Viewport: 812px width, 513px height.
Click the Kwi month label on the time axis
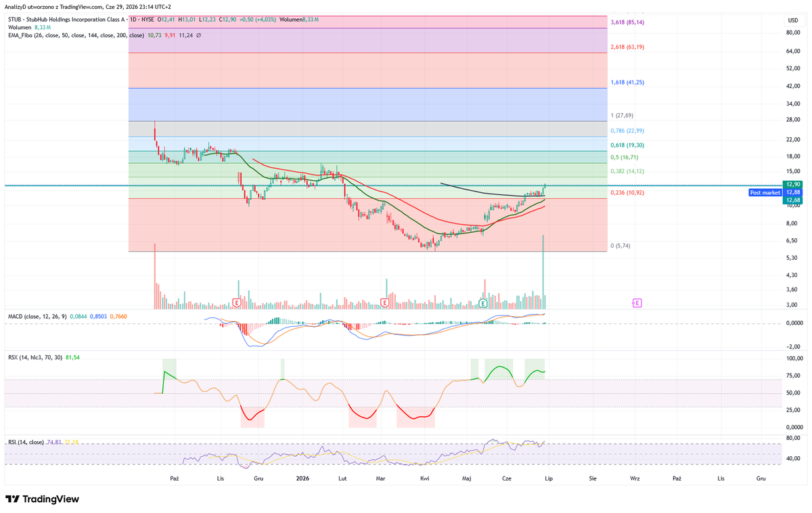pos(424,478)
